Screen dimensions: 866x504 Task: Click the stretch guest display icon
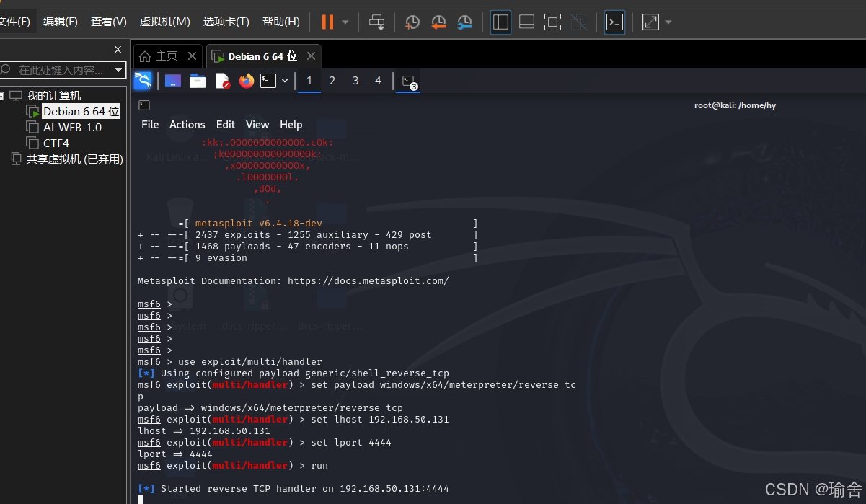(x=650, y=22)
